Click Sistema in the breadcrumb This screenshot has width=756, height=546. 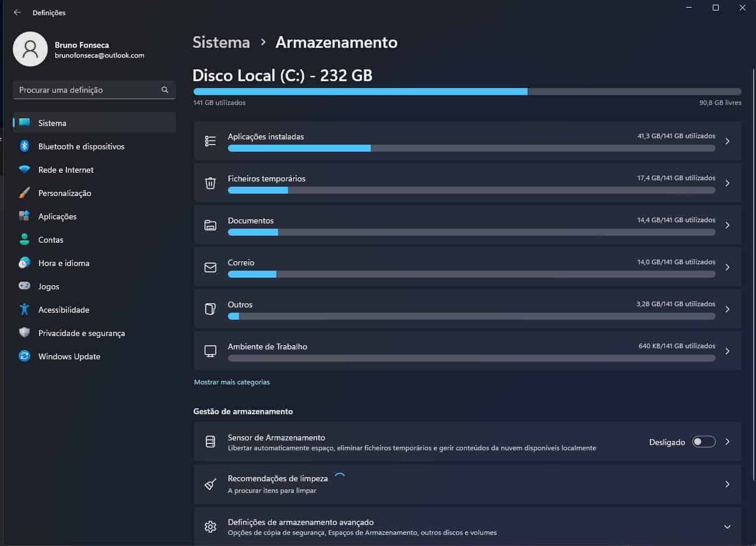click(x=221, y=43)
